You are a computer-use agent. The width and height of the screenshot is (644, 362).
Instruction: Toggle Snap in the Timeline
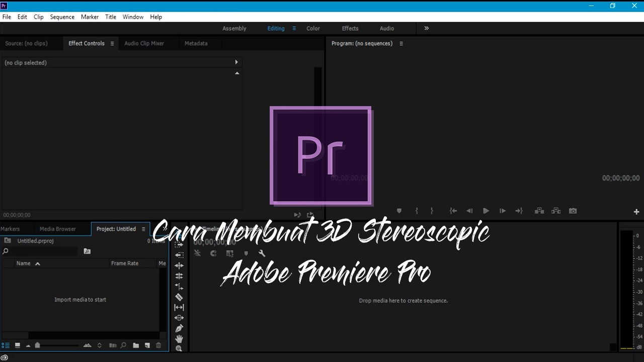213,253
